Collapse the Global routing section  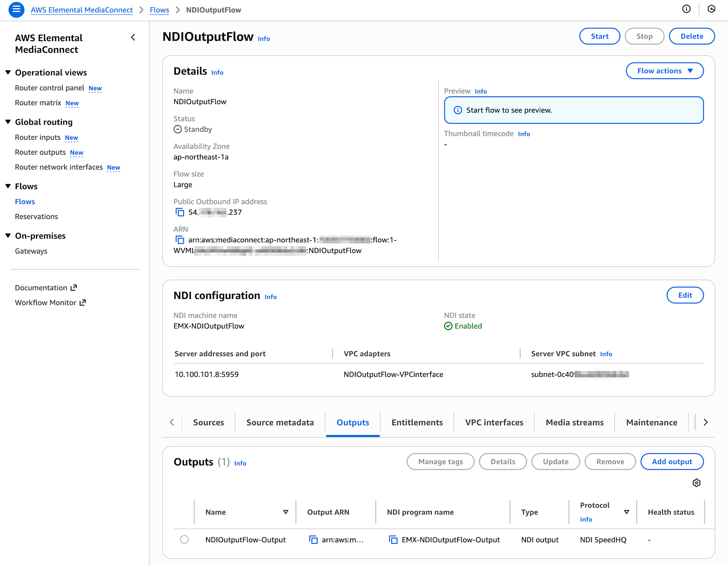tap(8, 122)
